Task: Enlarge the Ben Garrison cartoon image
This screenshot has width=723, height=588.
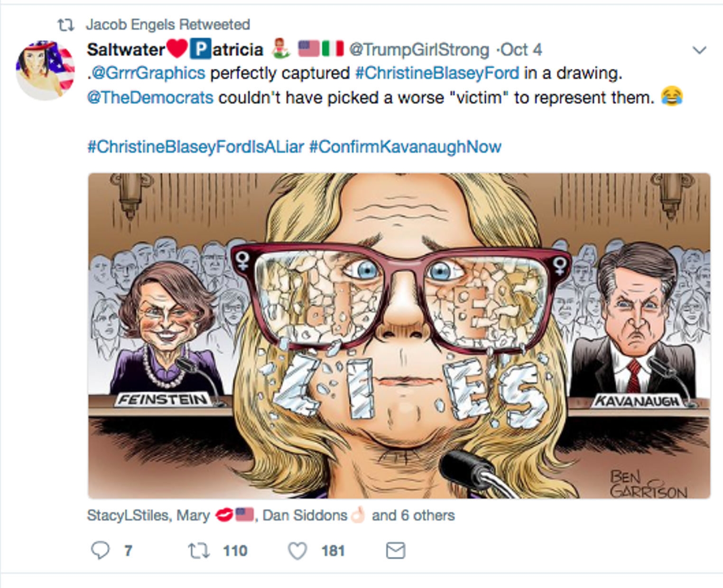Action: coord(399,336)
